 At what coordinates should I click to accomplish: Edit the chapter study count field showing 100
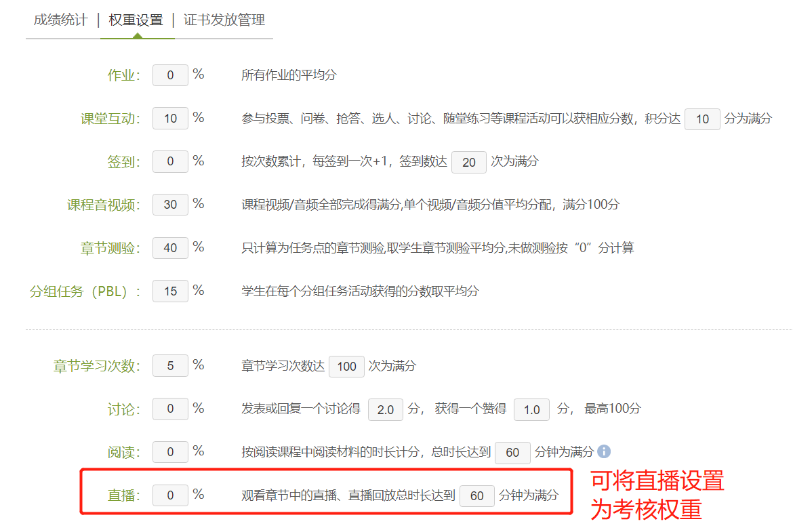click(x=346, y=367)
